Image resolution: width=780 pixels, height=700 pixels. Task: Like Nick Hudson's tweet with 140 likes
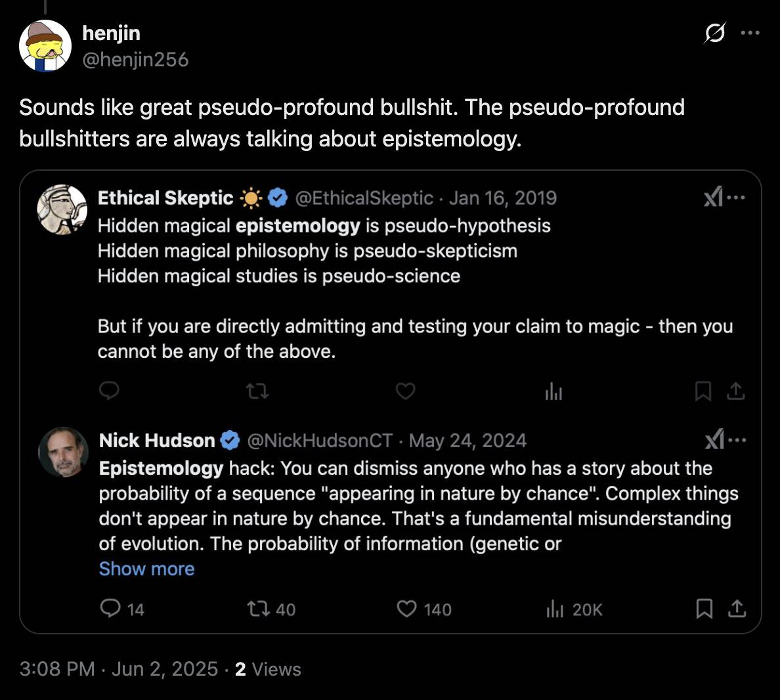click(x=424, y=609)
